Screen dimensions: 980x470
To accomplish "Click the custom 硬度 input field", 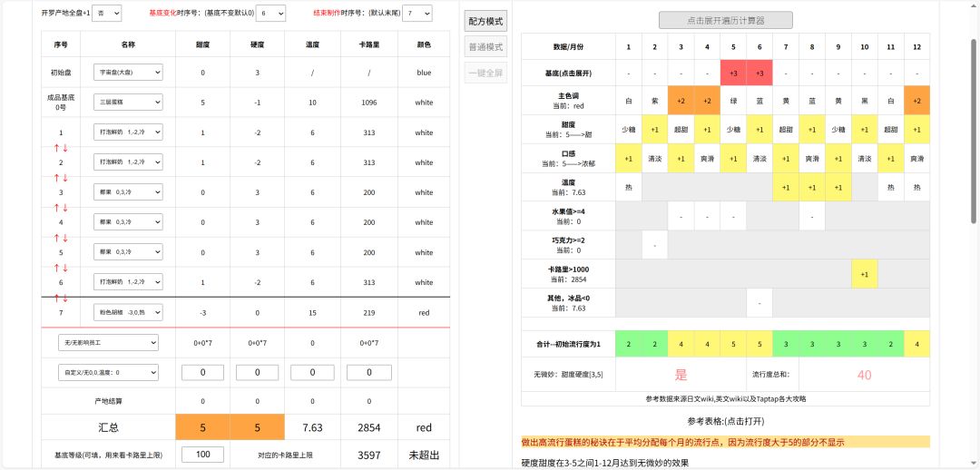I will click(257, 373).
